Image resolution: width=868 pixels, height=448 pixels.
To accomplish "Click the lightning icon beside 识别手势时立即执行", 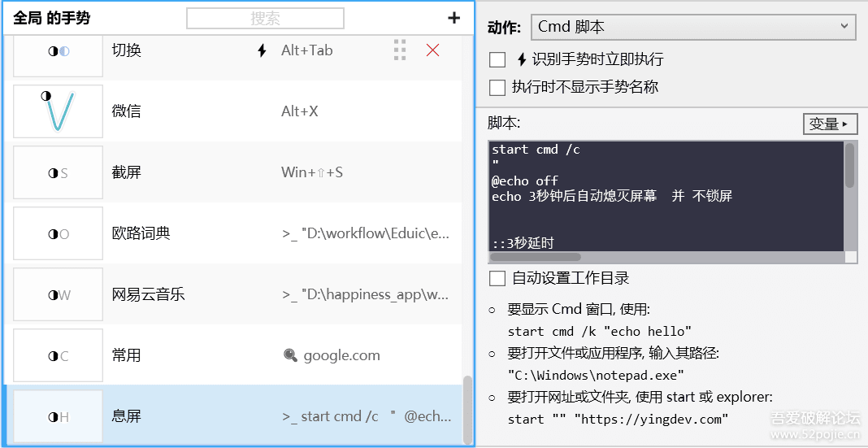I will coord(521,59).
